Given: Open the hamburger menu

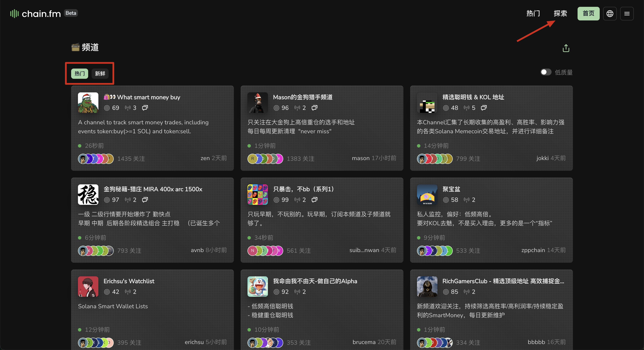Looking at the screenshot, I should click(627, 13).
